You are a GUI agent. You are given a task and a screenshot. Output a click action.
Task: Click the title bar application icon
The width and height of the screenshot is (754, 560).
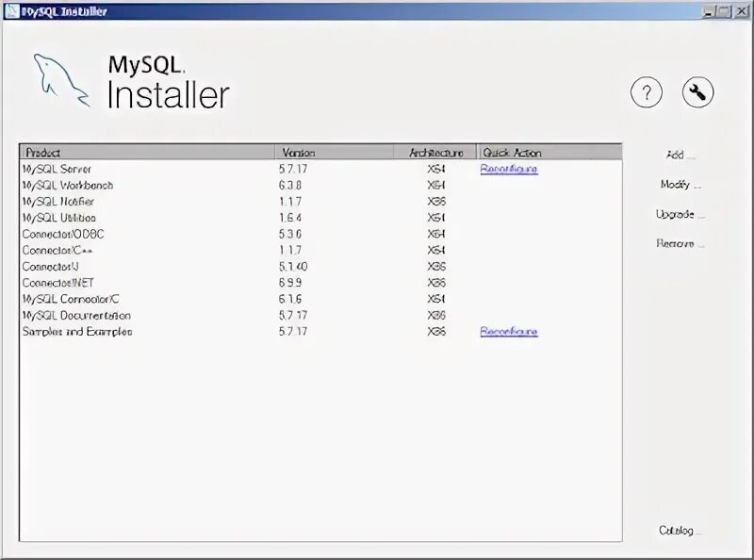(x=11, y=11)
